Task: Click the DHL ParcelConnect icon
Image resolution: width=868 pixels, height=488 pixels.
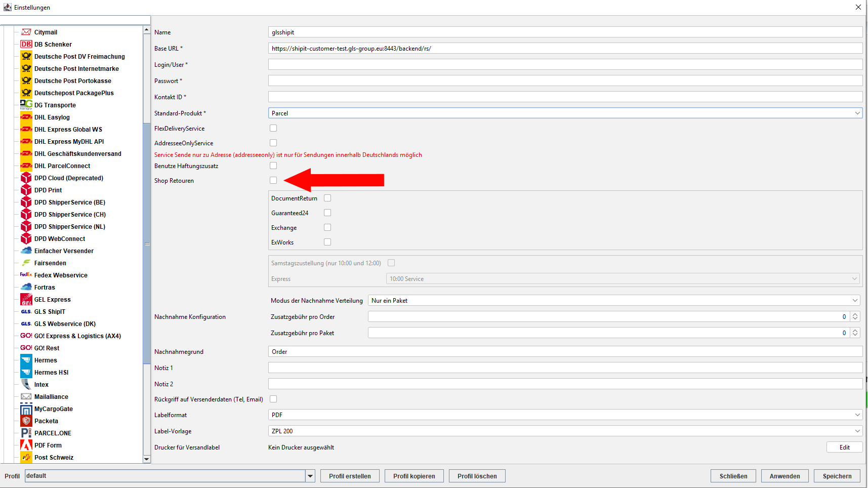Action: [26, 166]
